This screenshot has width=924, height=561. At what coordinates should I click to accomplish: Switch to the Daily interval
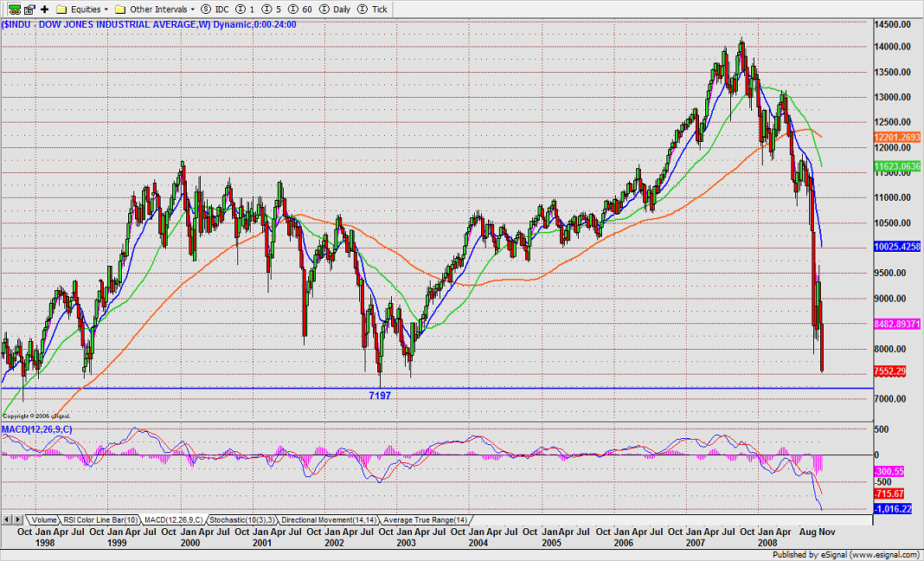[x=336, y=10]
